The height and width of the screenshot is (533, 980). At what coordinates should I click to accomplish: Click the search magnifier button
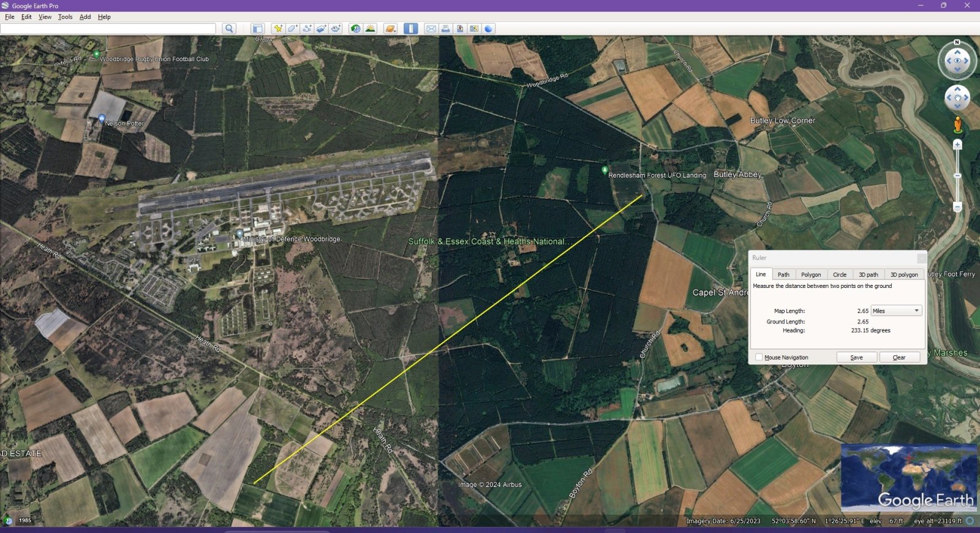229,29
